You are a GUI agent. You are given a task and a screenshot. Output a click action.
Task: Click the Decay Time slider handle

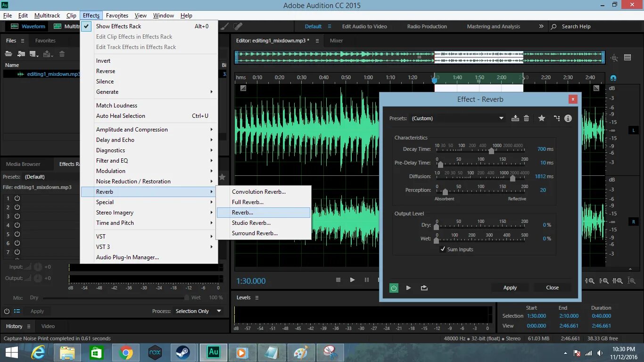491,151
